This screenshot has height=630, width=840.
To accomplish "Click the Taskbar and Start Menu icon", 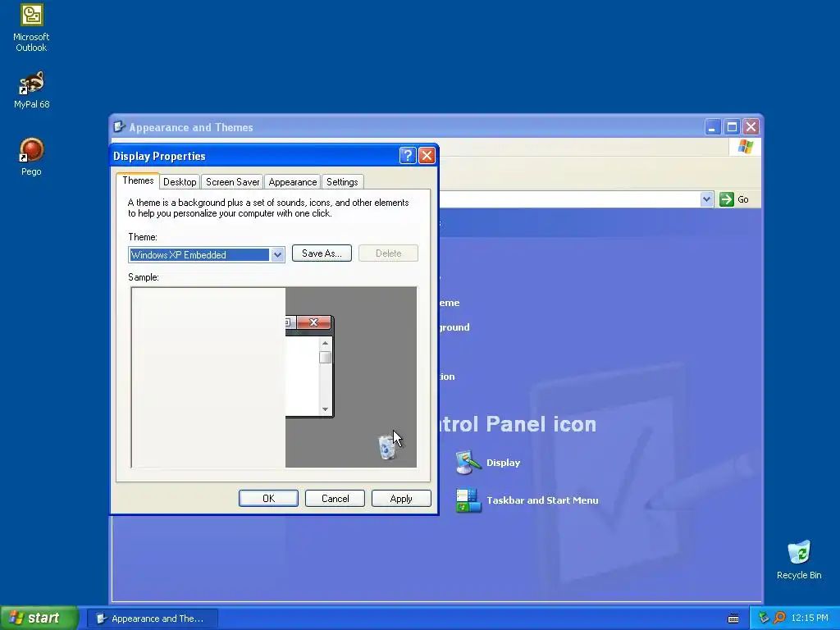I will tap(468, 500).
